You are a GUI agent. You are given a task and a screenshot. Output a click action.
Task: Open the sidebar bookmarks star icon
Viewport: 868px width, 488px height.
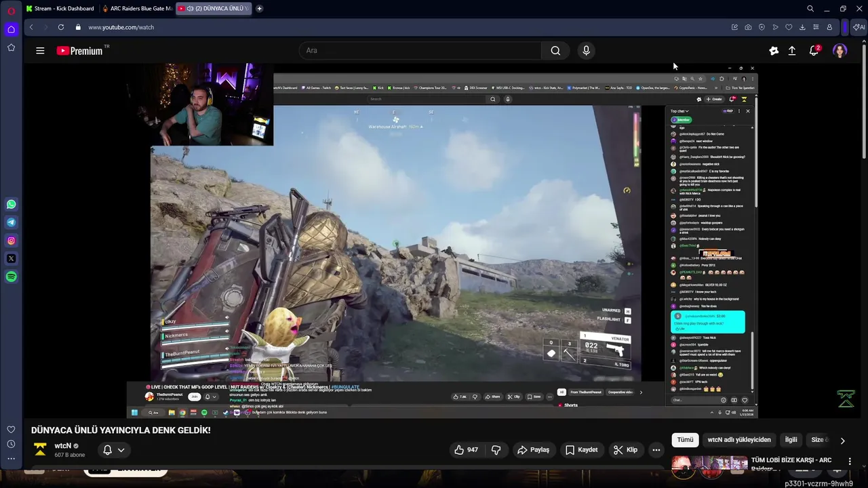pyautogui.click(x=11, y=47)
